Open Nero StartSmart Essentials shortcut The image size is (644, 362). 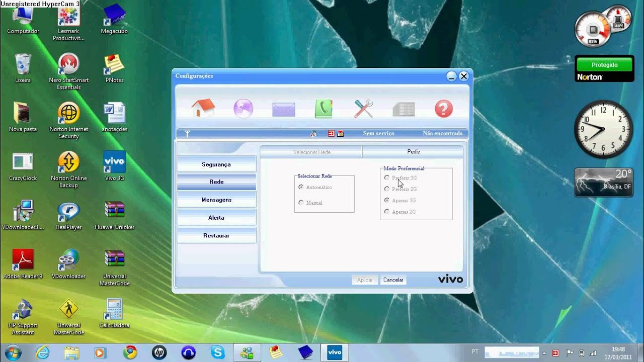[69, 71]
